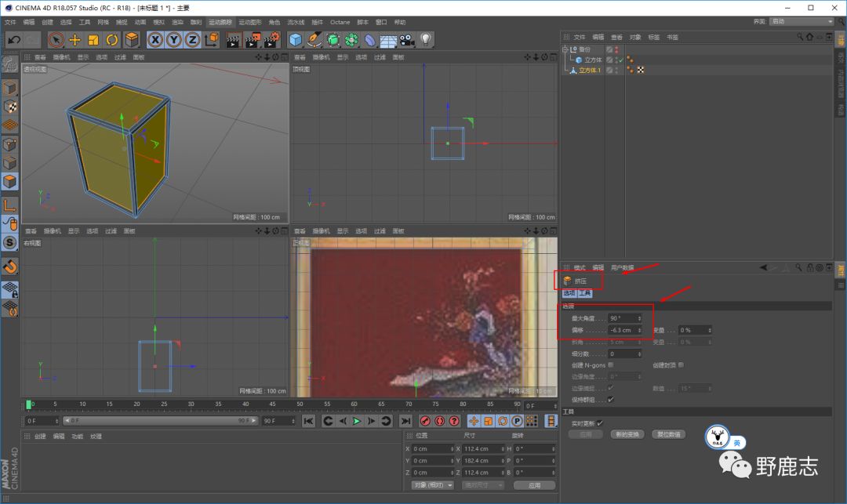The height and width of the screenshot is (504, 847).
Task: Open the 对象 (相对) coordinate dropdown
Action: pos(432,485)
